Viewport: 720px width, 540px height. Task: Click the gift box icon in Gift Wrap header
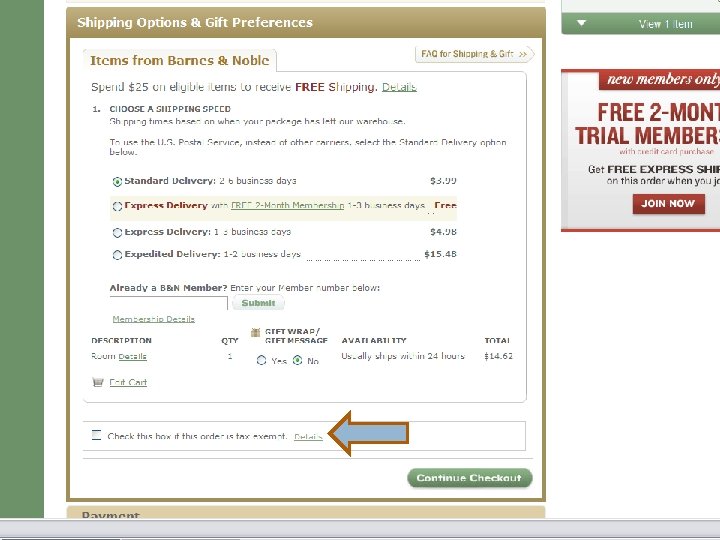(x=255, y=332)
